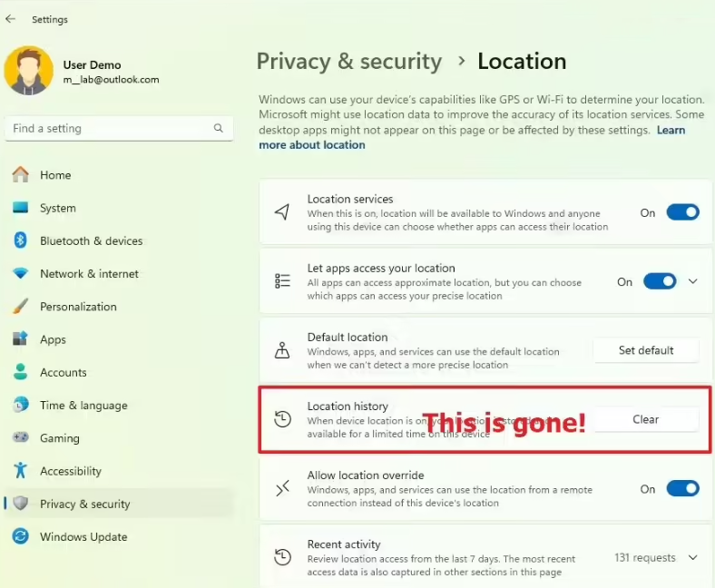Open the Recent activity 131 requests row

pos(485,557)
